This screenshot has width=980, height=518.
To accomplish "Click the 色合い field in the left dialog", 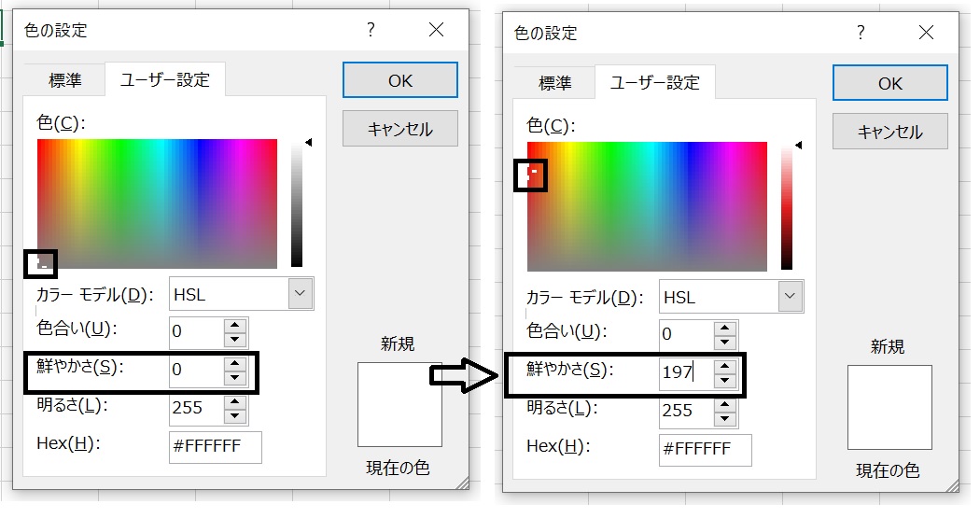I will (x=196, y=331).
